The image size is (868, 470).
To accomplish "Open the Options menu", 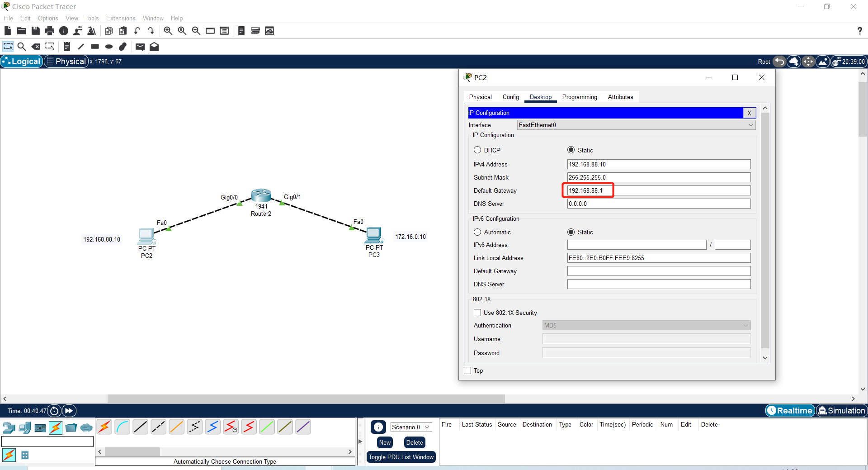I will coord(48,18).
